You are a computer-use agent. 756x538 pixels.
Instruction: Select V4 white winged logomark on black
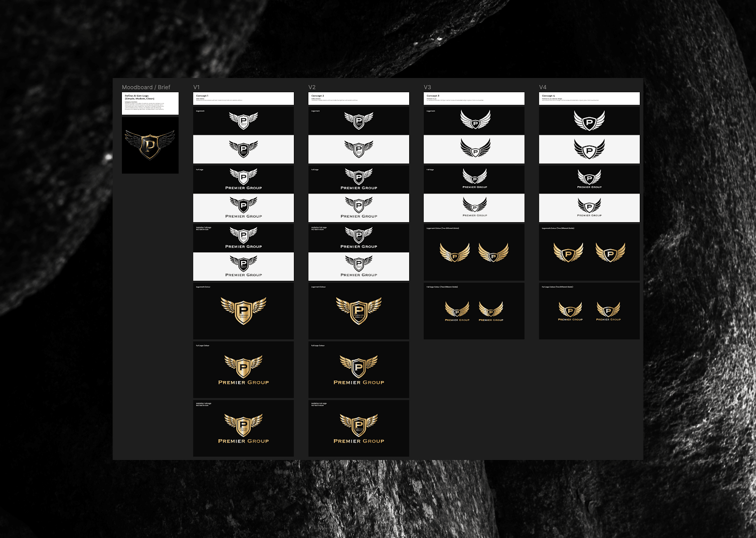point(589,121)
